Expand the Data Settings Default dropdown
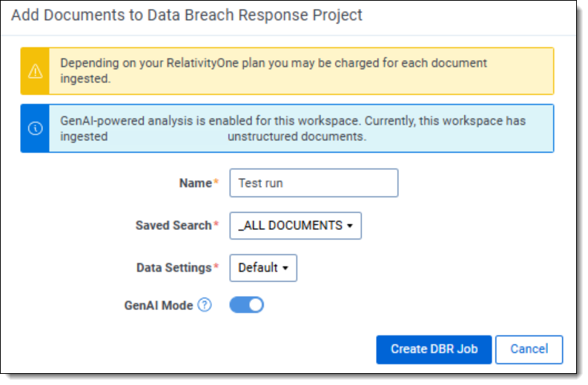Image resolution: width=588 pixels, height=385 pixels. 263,268
